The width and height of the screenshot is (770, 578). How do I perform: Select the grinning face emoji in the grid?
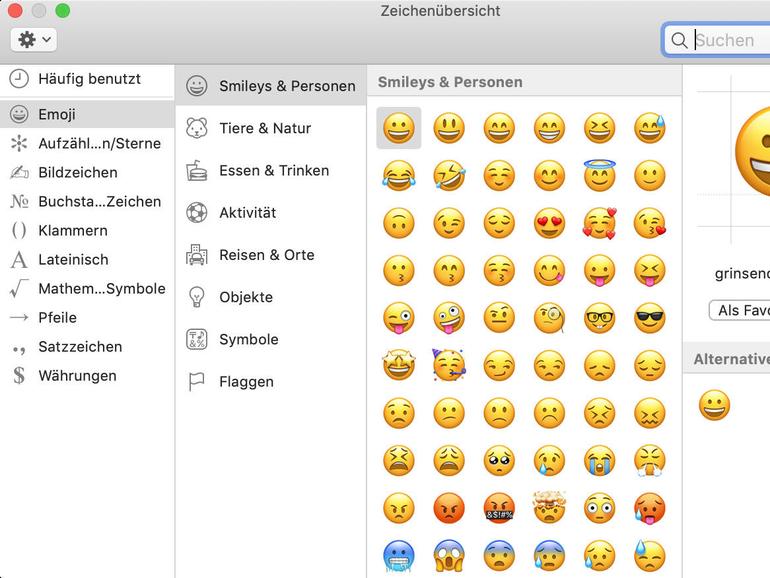coord(399,128)
